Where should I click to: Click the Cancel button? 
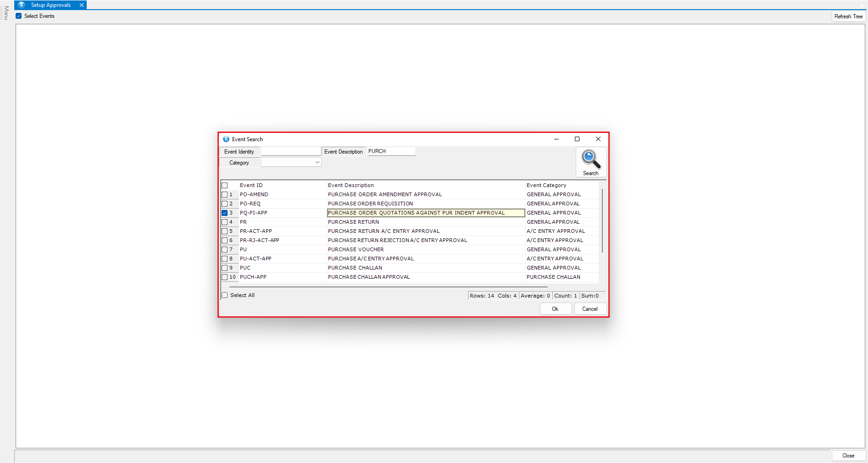(x=590, y=309)
